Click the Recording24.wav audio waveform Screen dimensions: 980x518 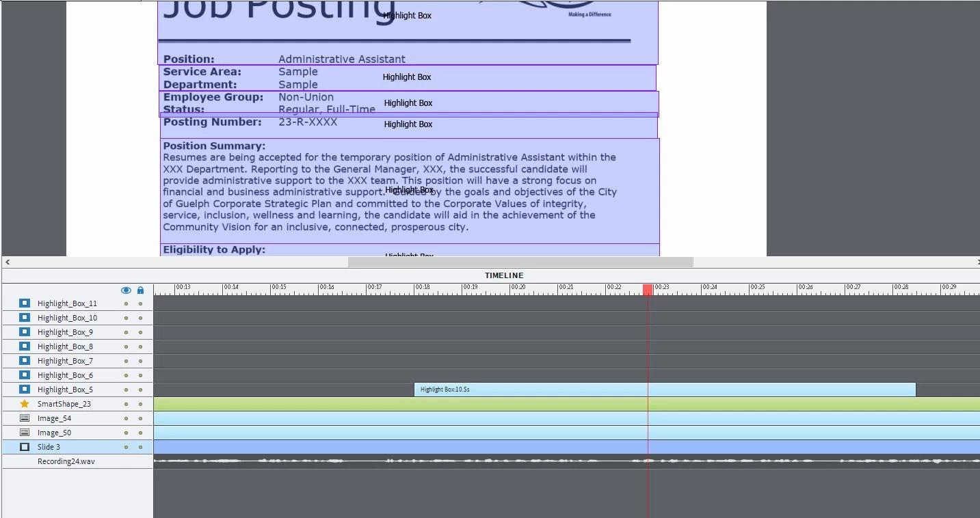pyautogui.click(x=567, y=461)
